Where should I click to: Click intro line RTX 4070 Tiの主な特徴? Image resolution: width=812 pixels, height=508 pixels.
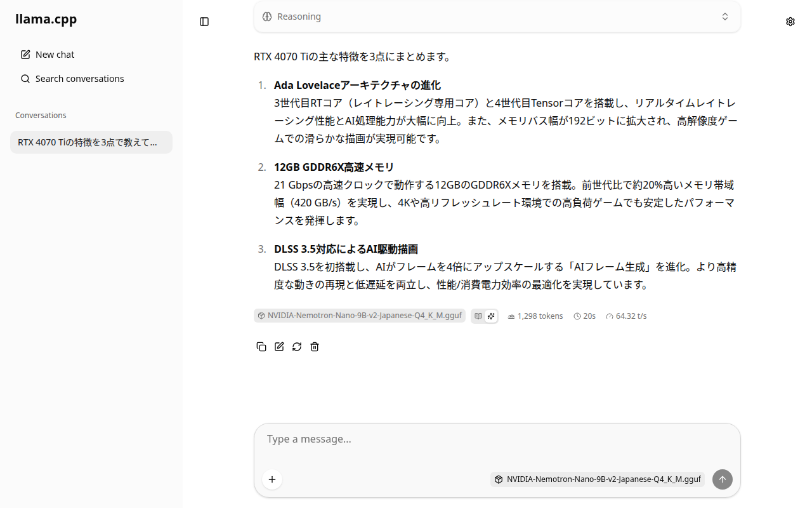click(x=352, y=57)
